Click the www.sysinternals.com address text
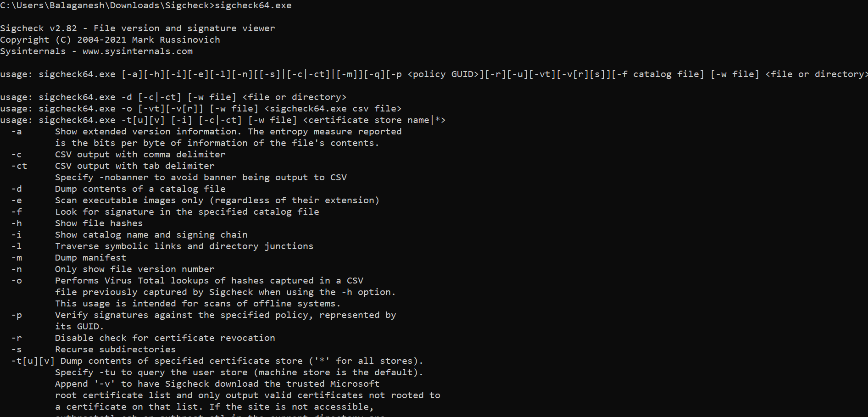Image resolution: width=868 pixels, height=417 pixels. (x=138, y=51)
